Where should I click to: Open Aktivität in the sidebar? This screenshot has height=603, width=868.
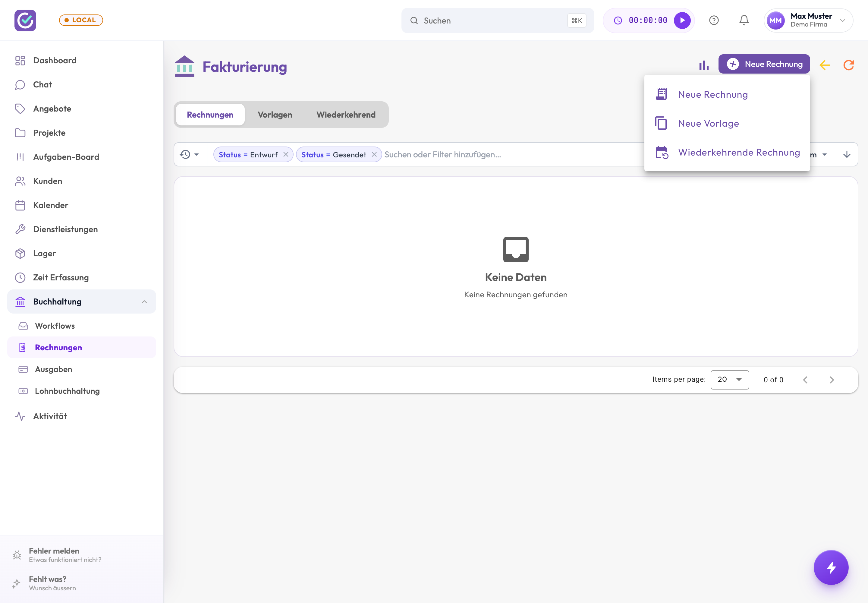point(82,416)
